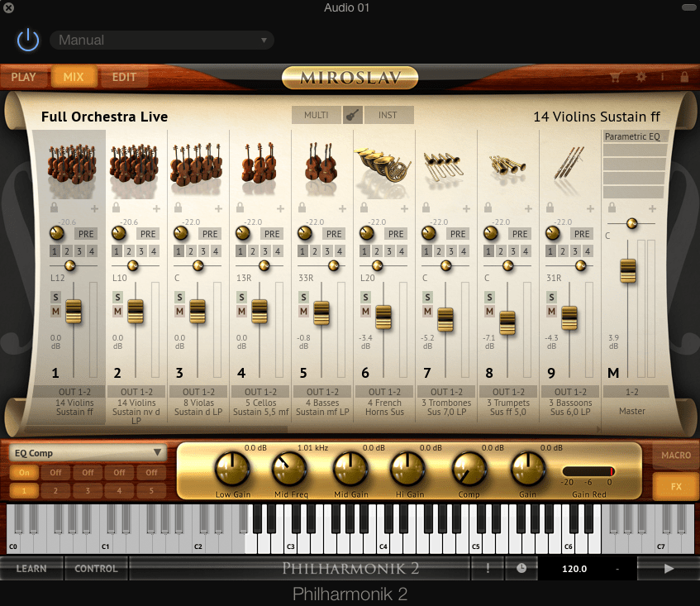The height and width of the screenshot is (606, 700).
Task: Open the EQ Comp effect selector dropdown
Action: click(87, 453)
